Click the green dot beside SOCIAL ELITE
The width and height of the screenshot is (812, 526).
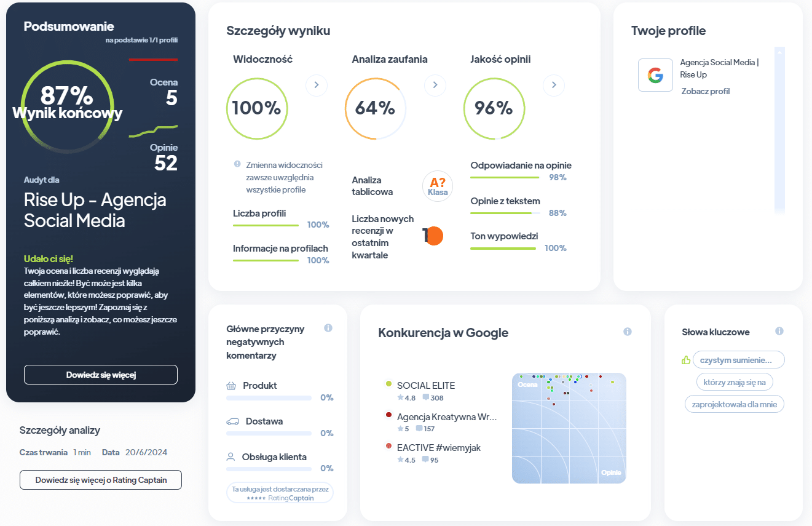[388, 384]
